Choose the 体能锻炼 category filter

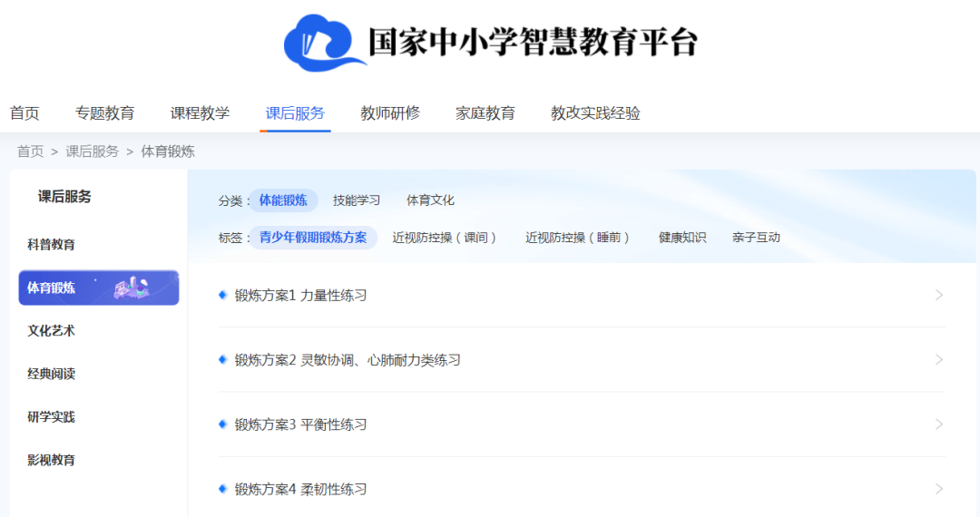point(283,200)
